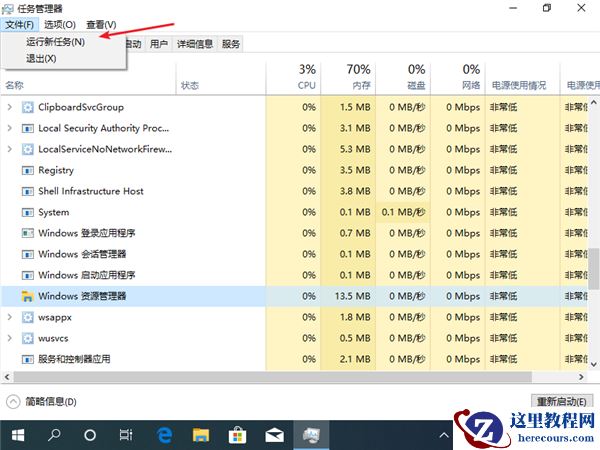600x450 pixels.
Task: Open Cortana circle on taskbar
Action: [90, 435]
